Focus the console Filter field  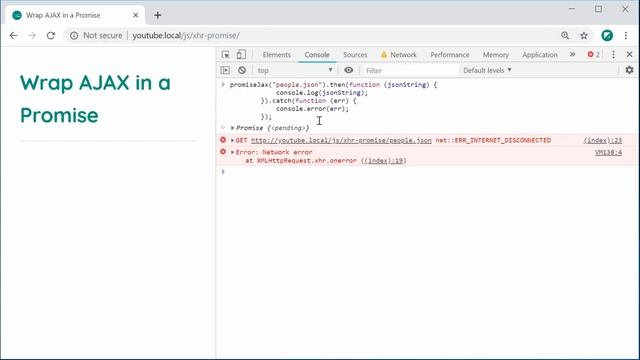pos(410,70)
